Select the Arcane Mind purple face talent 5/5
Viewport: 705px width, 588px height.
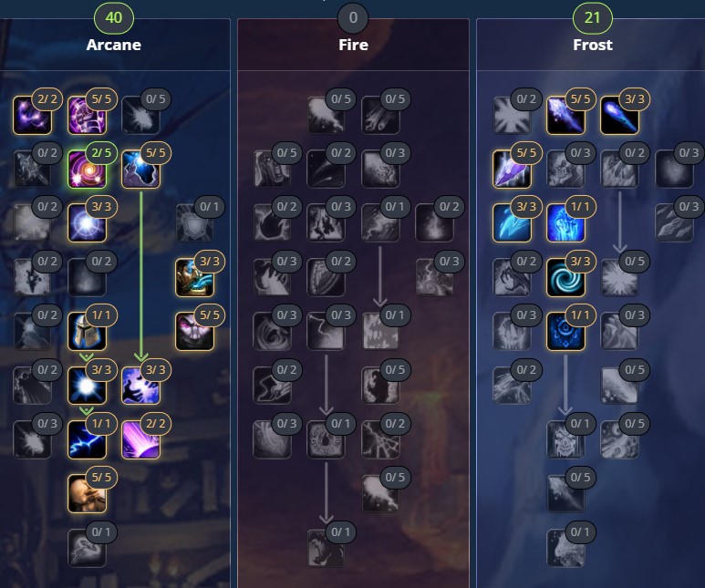pyautogui.click(x=194, y=331)
